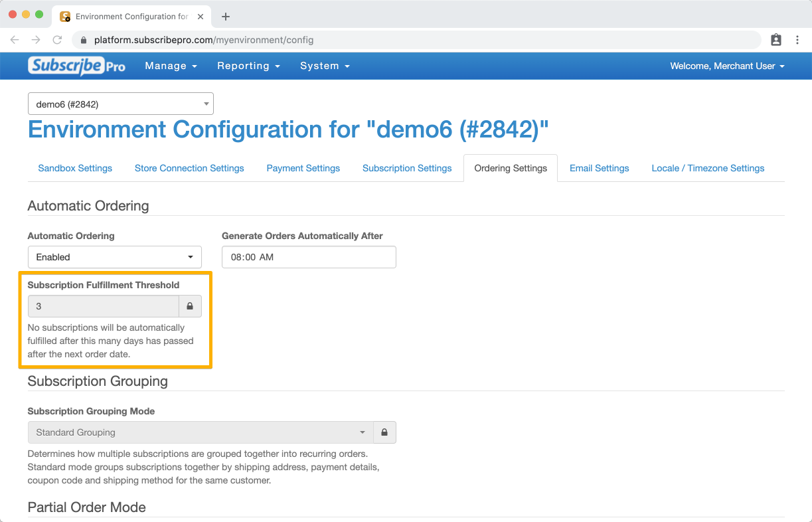The height and width of the screenshot is (522, 812).
Task: Open the Standard Grouping mode dropdown
Action: [201, 432]
